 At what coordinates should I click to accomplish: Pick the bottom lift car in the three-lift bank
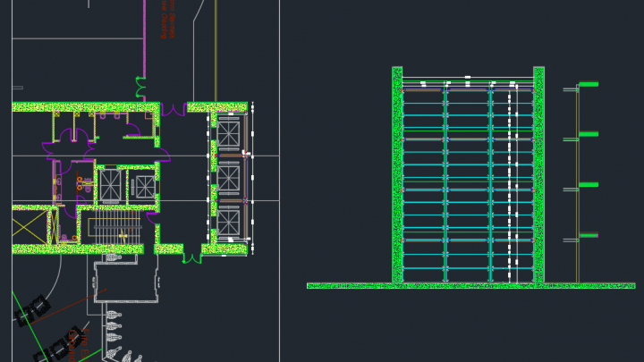(228, 223)
